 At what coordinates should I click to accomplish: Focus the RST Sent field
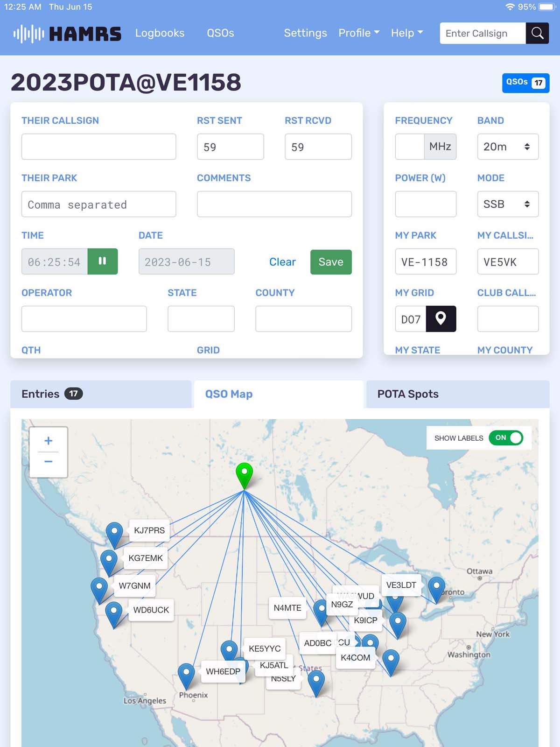coord(230,147)
